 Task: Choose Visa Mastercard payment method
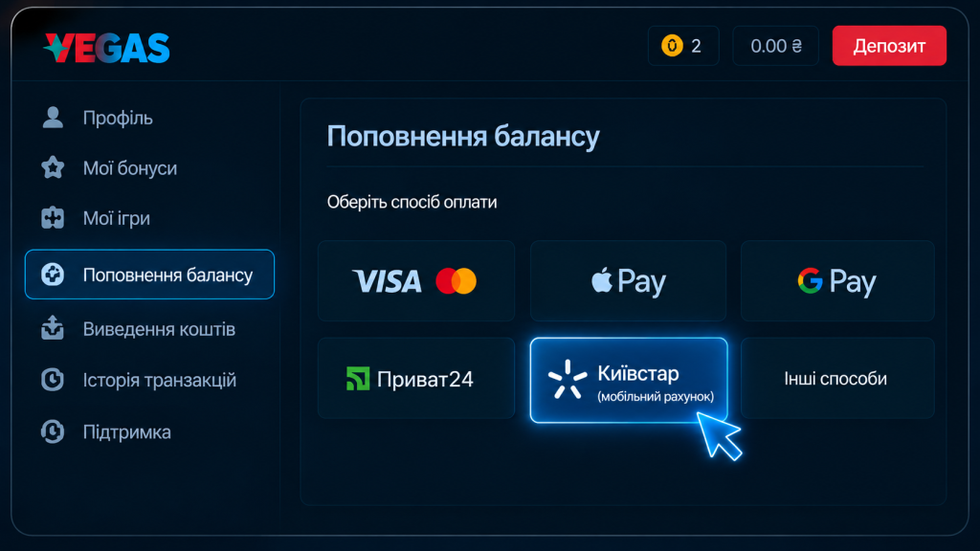coord(416,280)
